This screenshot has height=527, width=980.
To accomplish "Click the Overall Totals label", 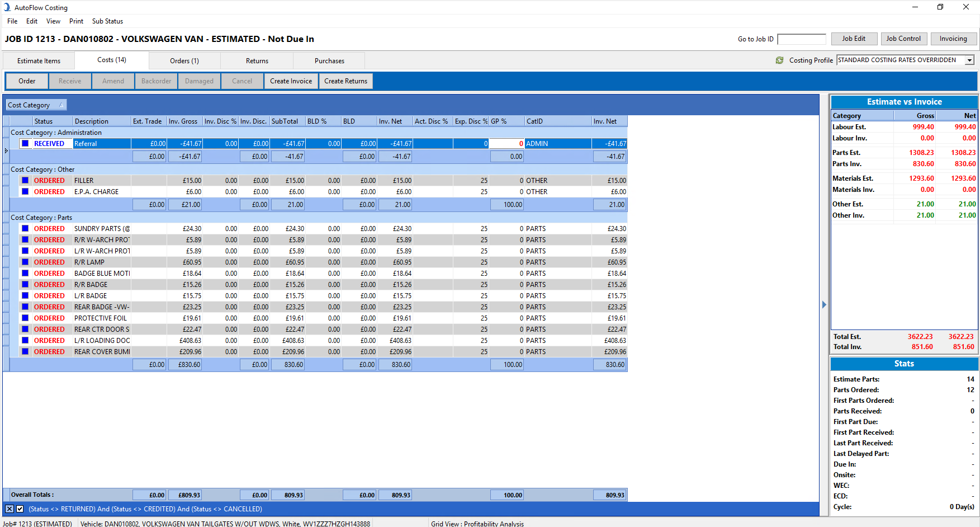I will coord(32,495).
